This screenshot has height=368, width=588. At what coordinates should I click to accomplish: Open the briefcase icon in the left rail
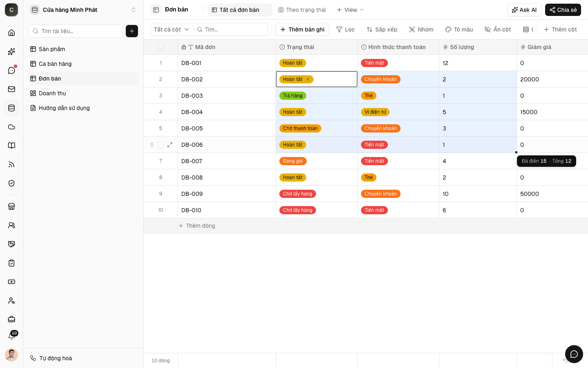(x=11, y=319)
